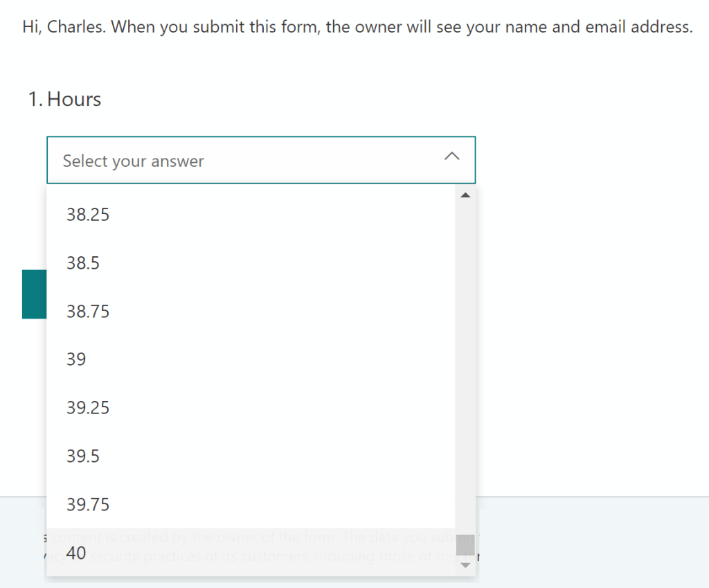This screenshot has width=709, height=588.
Task: Pick 38.5 from the list
Action: click(x=83, y=263)
